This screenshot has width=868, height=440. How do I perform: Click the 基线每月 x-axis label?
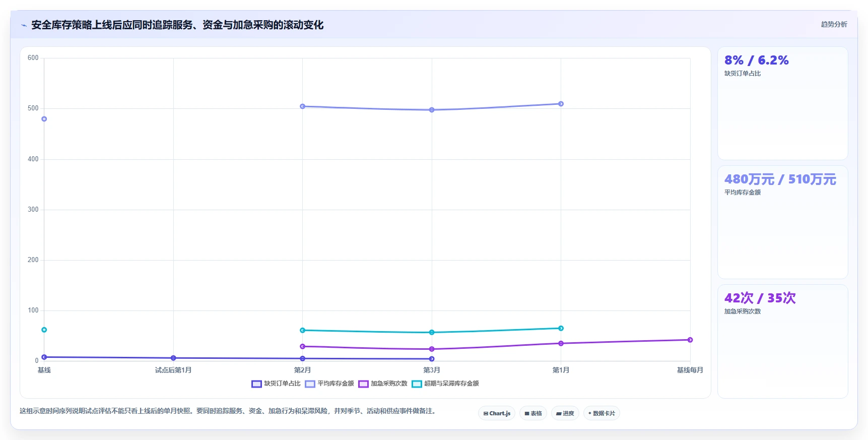(690, 370)
